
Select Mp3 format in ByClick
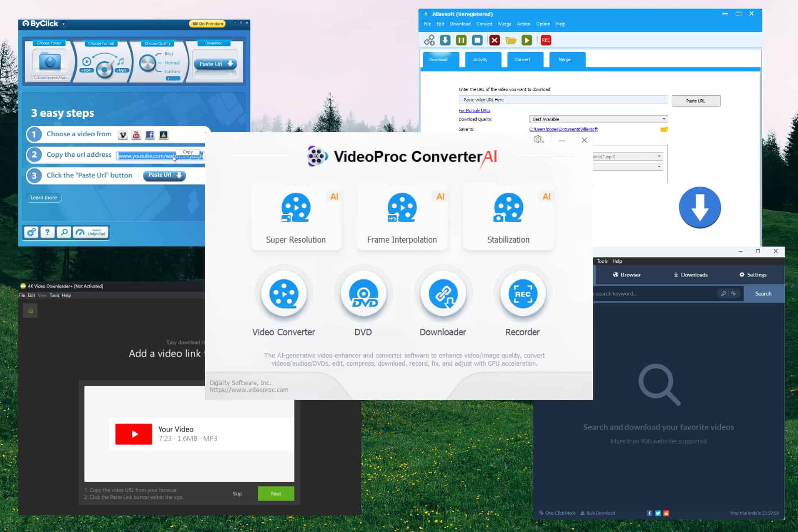tap(121, 70)
